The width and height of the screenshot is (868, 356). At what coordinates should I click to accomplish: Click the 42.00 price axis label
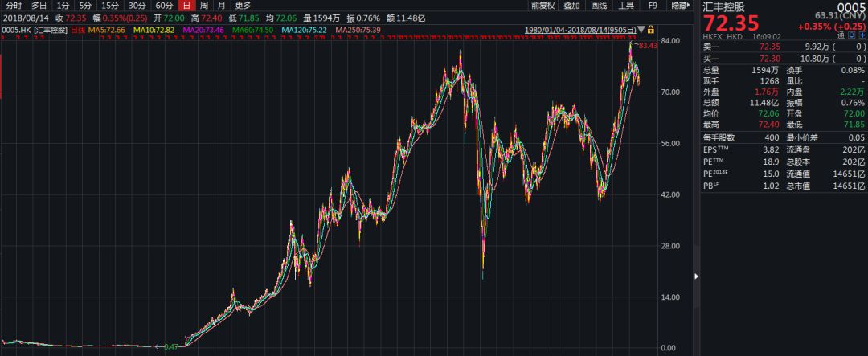[671, 195]
